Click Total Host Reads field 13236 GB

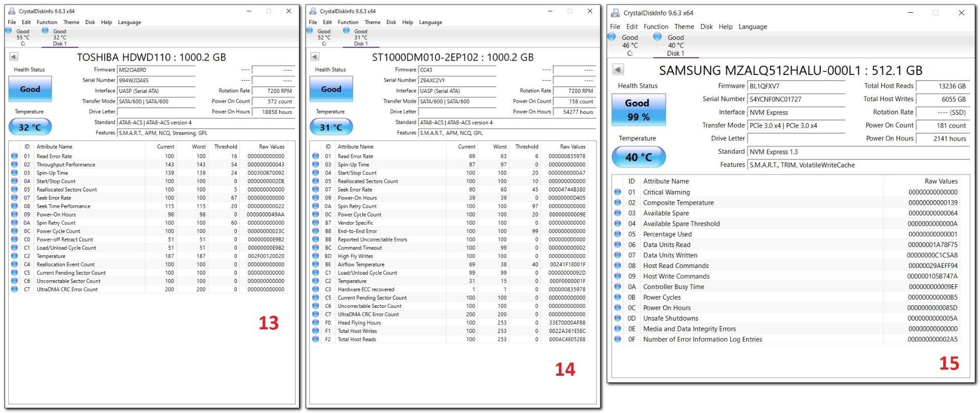pos(943,86)
